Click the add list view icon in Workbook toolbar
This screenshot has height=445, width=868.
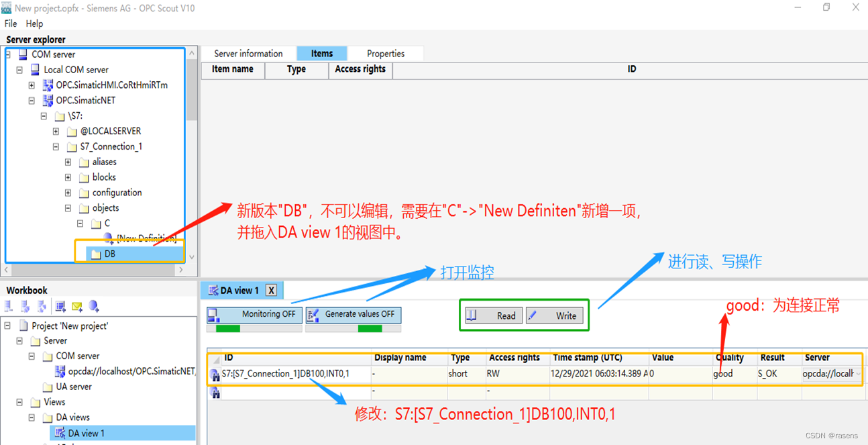tap(60, 307)
